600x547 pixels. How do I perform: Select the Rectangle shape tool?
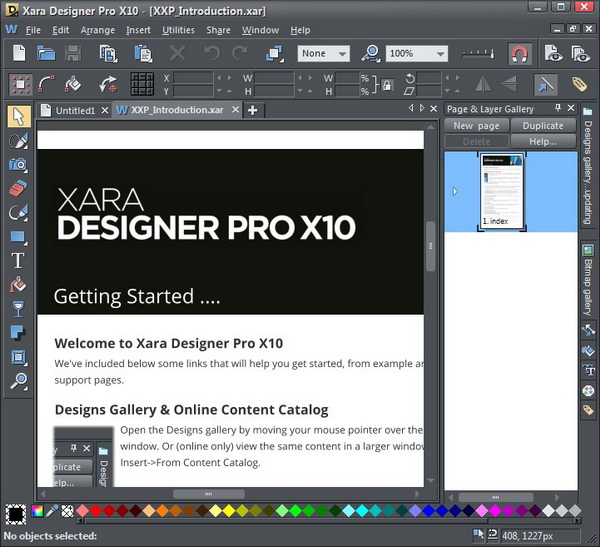(x=17, y=236)
